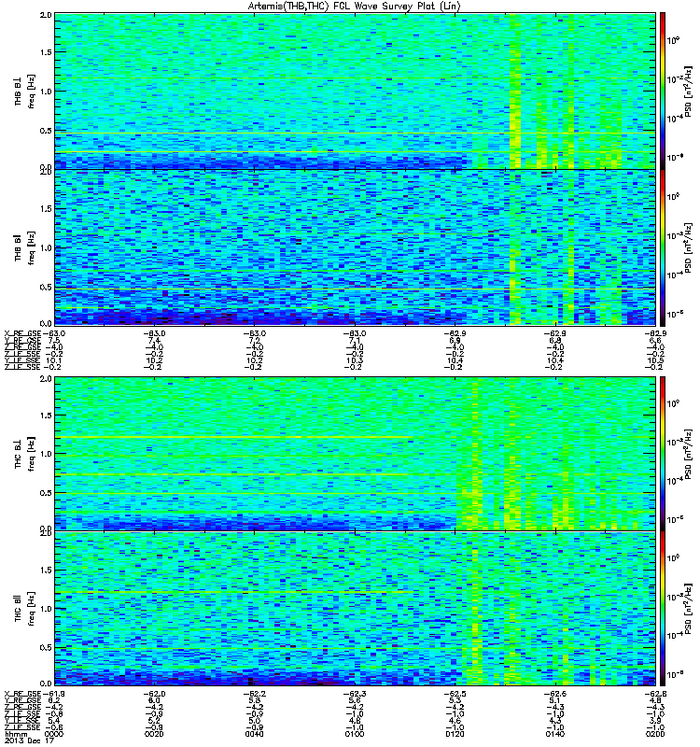Select the THC B-parallel freq axis label

pyautogui.click(x=25, y=609)
